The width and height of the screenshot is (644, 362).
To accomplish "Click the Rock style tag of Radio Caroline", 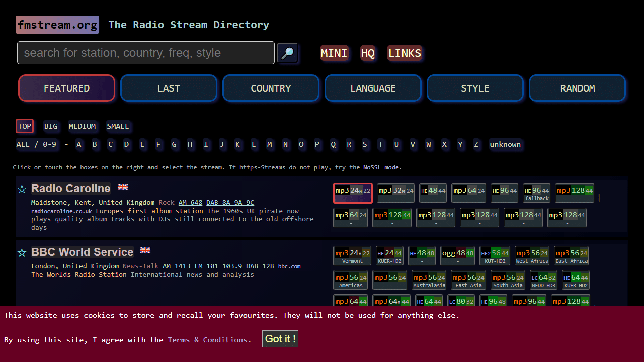I will click(167, 203).
